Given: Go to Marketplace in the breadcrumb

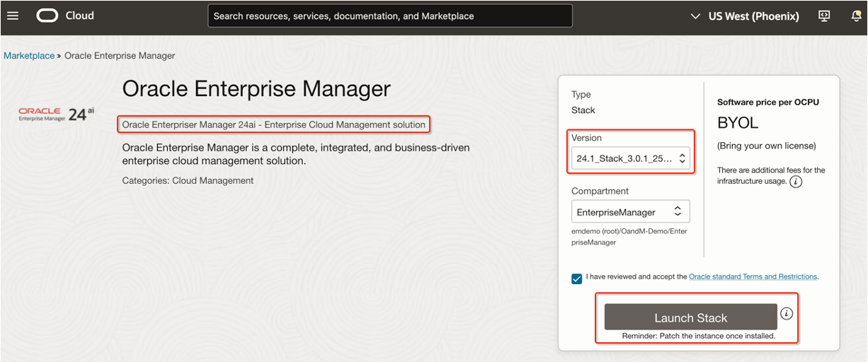Looking at the screenshot, I should pyautogui.click(x=29, y=55).
